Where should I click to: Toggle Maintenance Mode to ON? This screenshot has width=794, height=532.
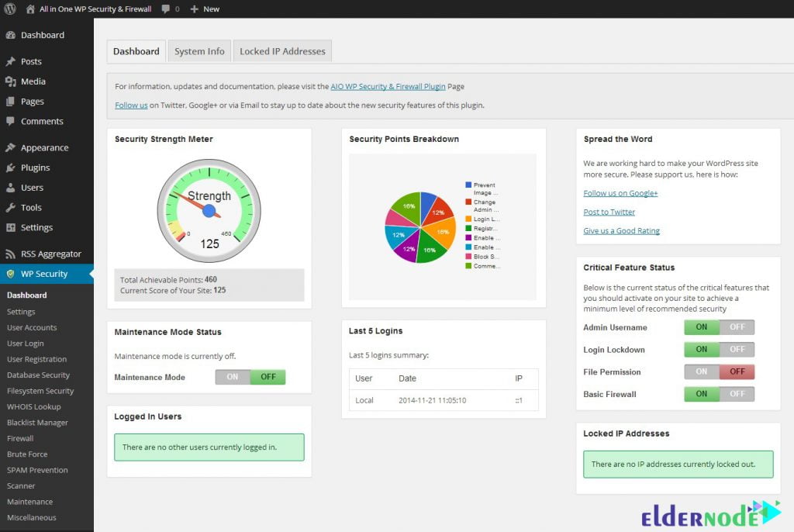tap(232, 376)
